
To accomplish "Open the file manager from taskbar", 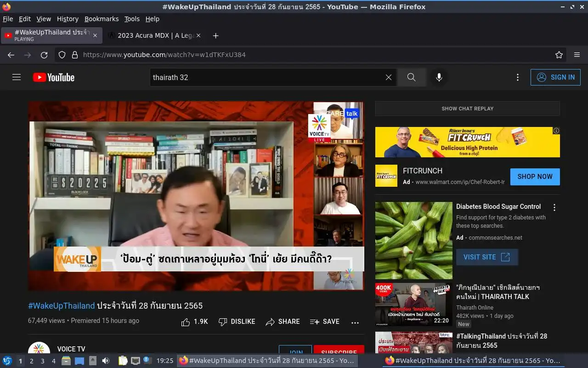I will coord(66,361).
